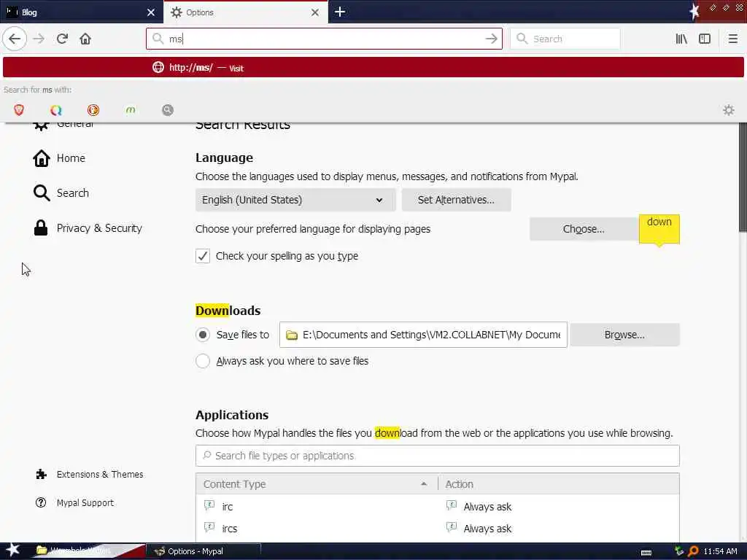747x560 pixels.
Task: Click the Always ask icon in irc row
Action: 451,506
